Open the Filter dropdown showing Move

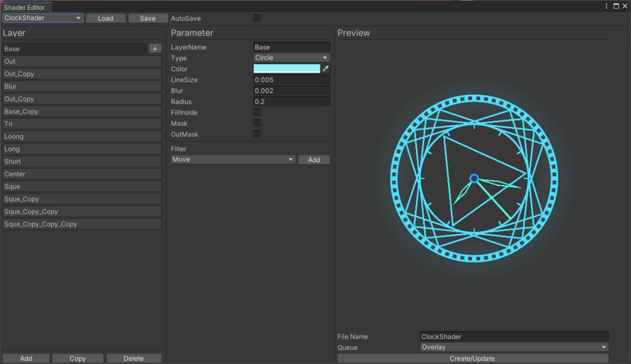[232, 159]
